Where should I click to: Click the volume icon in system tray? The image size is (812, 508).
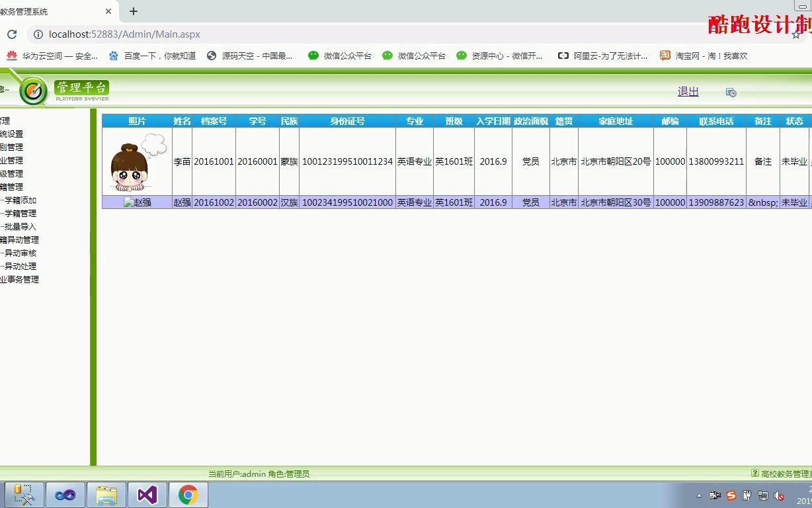coord(779,495)
